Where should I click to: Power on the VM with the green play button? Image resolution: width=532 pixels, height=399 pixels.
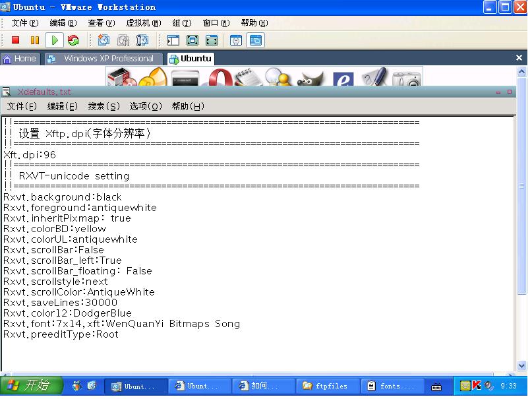coord(54,40)
